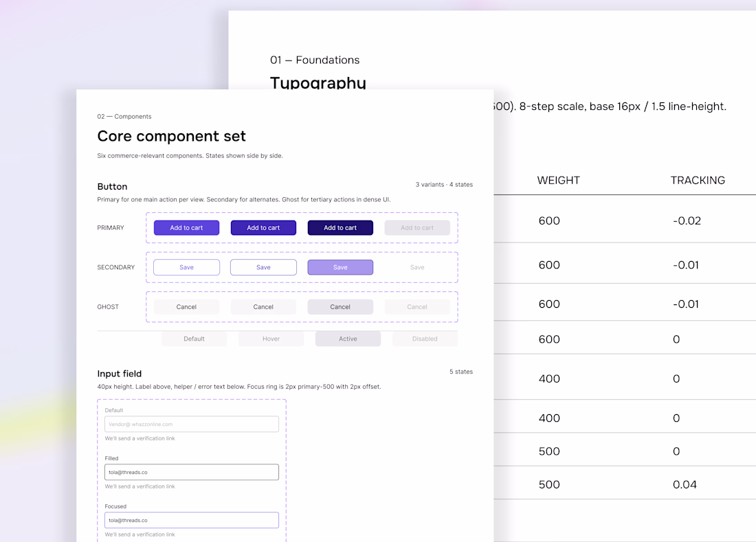Select the Disabled state label
756x542 pixels.
point(425,339)
